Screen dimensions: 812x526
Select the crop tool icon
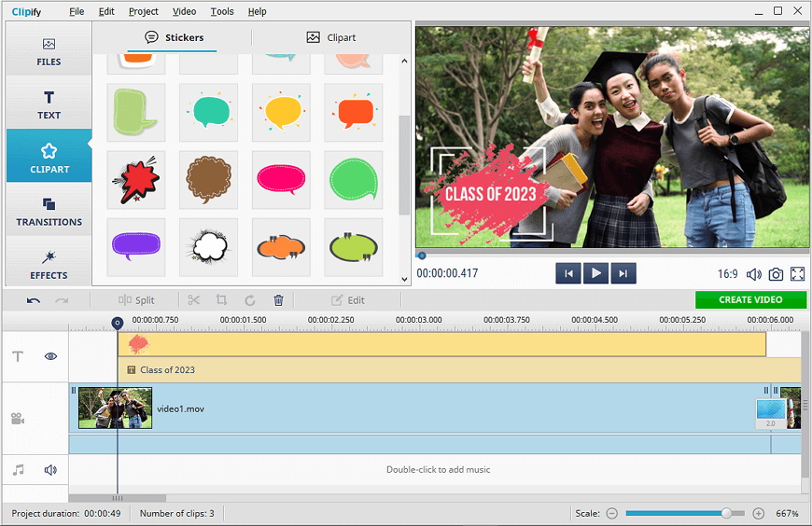click(x=221, y=299)
